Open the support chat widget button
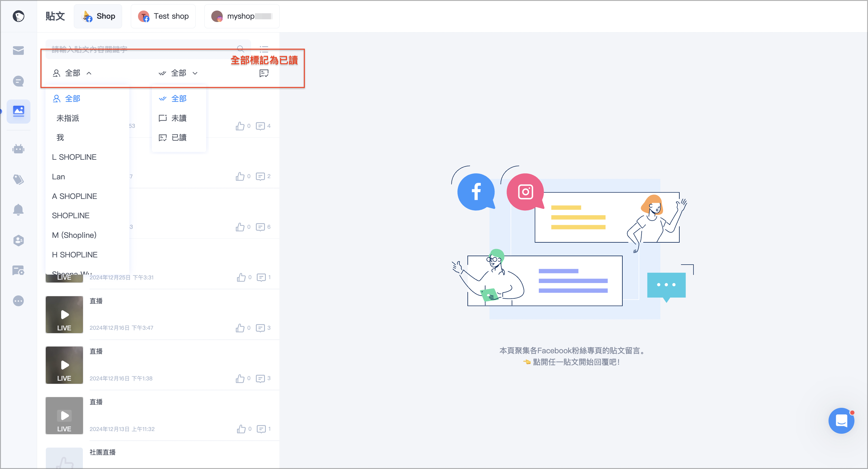 841,420
